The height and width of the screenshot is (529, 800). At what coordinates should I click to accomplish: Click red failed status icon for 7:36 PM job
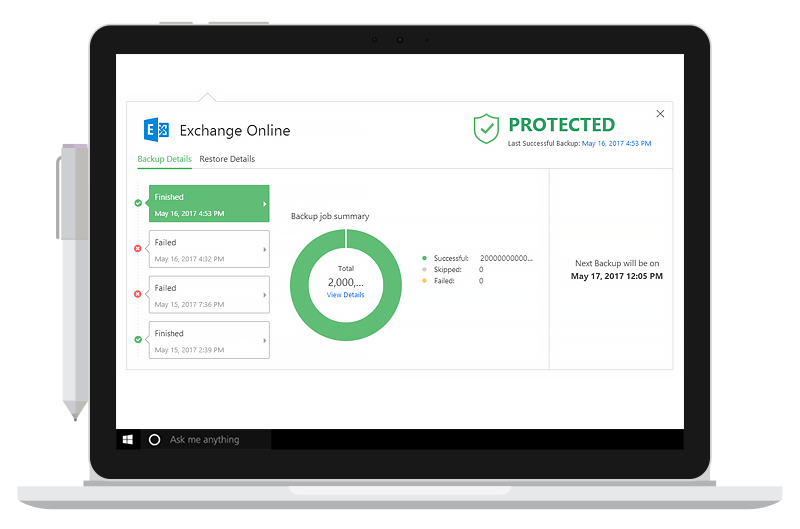138,294
